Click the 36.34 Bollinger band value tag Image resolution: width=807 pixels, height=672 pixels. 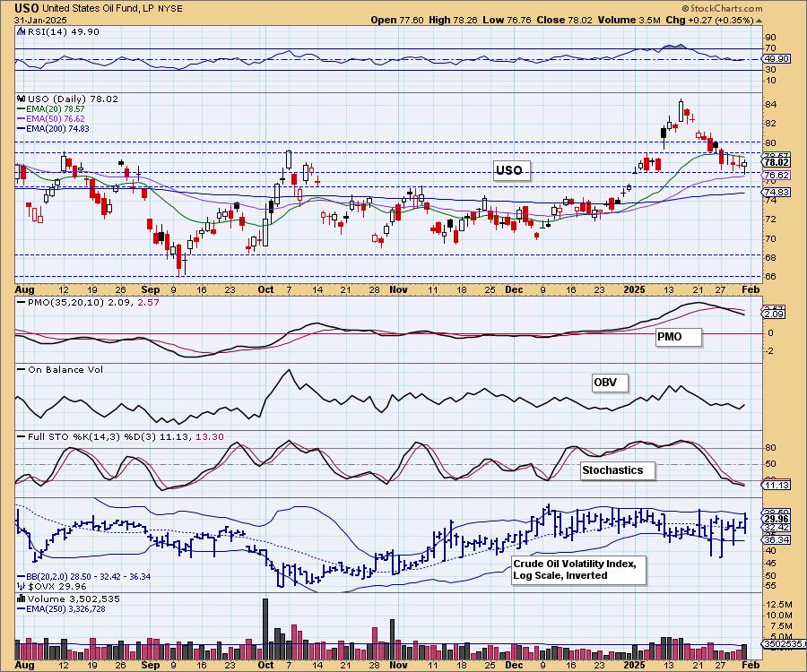pyautogui.click(x=777, y=540)
